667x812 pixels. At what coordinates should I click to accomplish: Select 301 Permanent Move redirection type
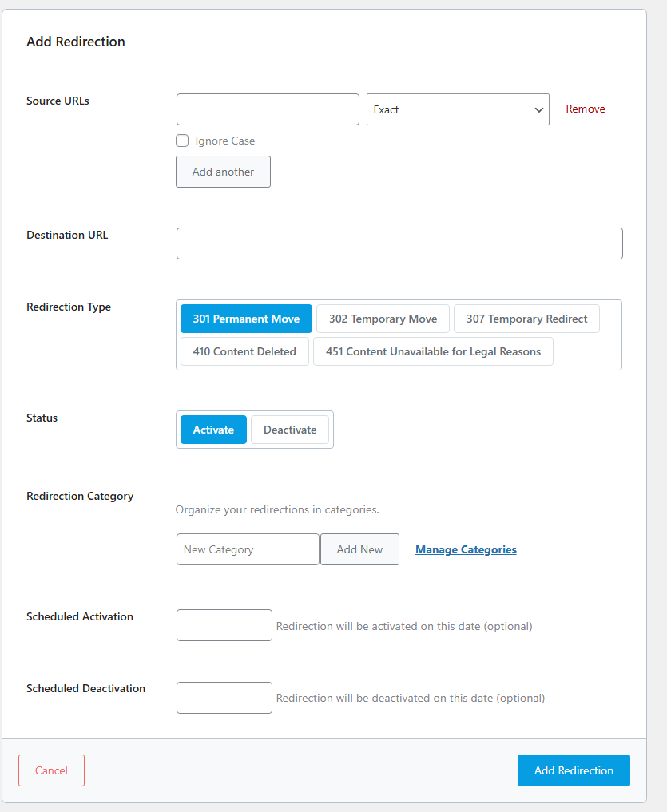tap(246, 319)
